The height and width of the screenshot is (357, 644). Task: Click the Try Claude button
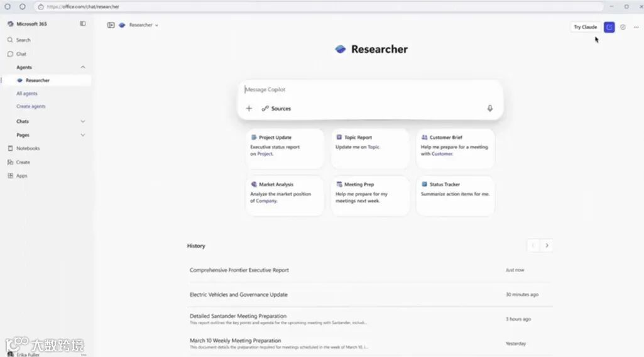(x=586, y=27)
